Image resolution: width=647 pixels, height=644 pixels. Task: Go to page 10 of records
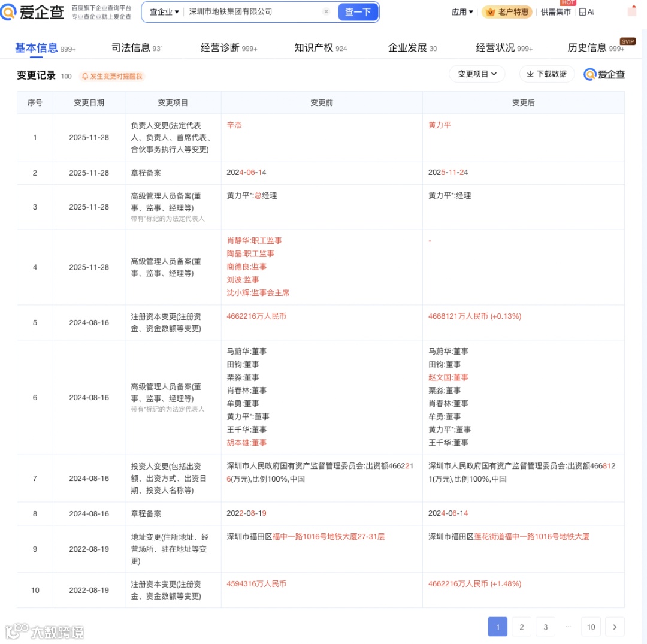click(x=591, y=627)
